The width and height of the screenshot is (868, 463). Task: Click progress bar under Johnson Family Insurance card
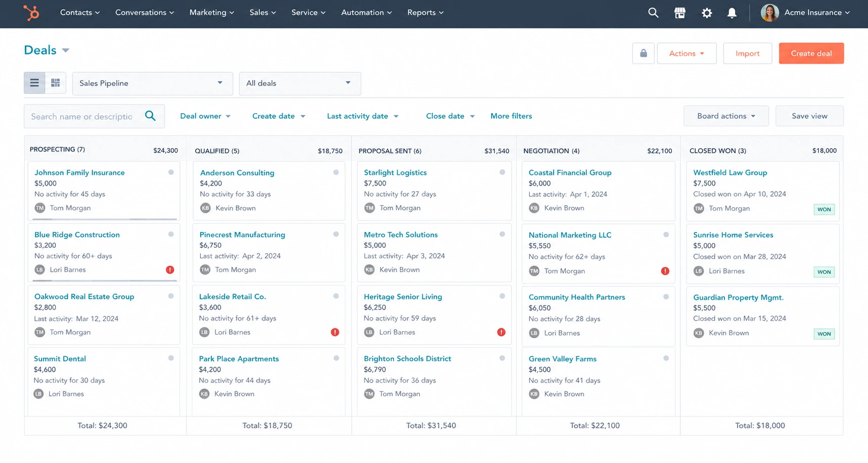[105, 219]
